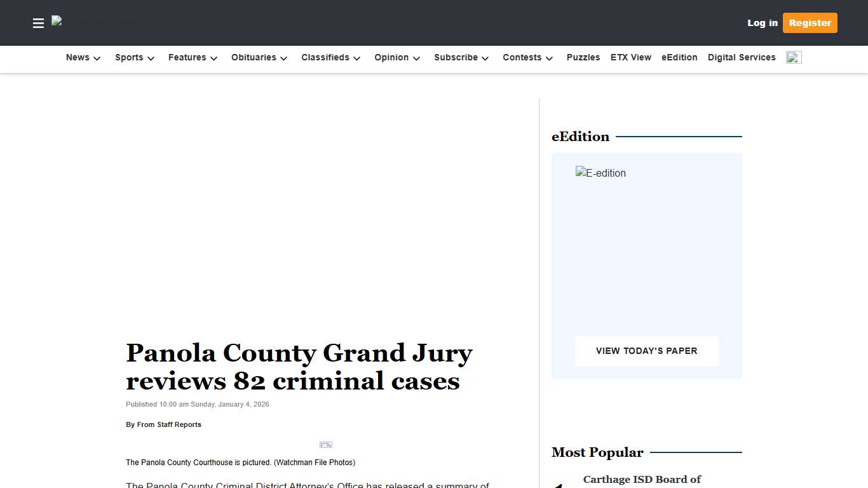
Task: Expand the Contests dropdown
Action: pos(527,57)
